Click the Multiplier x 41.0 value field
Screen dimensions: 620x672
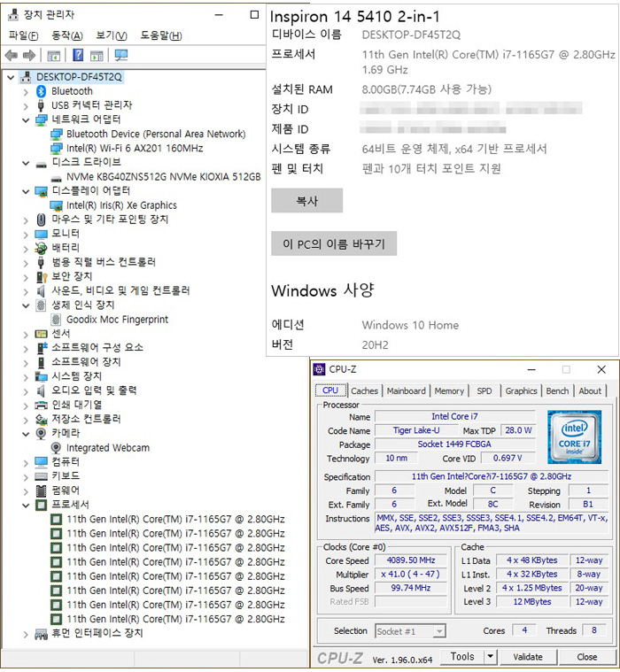411,574
